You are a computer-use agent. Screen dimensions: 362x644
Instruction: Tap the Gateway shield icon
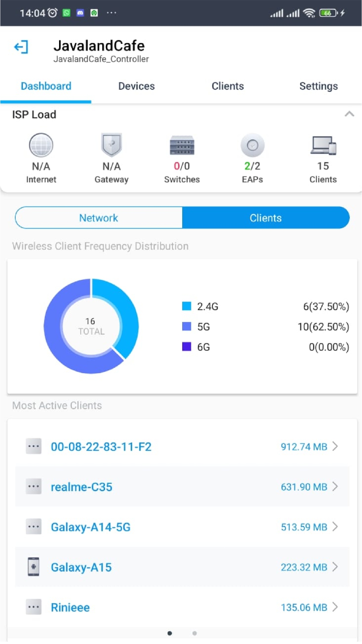pyautogui.click(x=111, y=145)
